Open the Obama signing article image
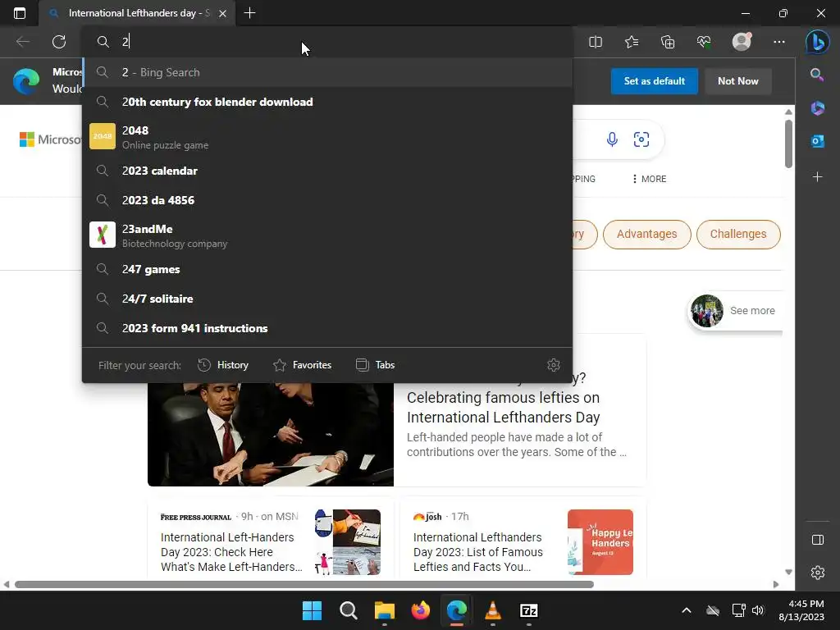840x630 pixels. [x=271, y=435]
